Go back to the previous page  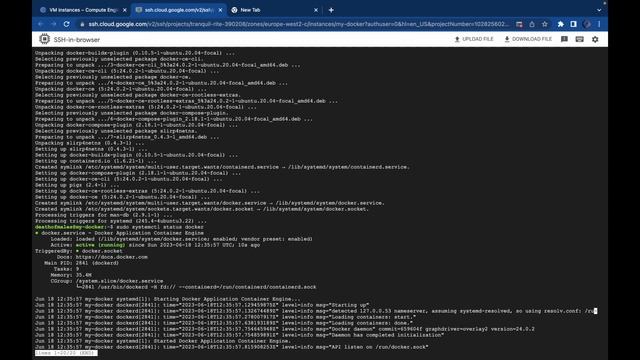pyautogui.click(x=40, y=24)
